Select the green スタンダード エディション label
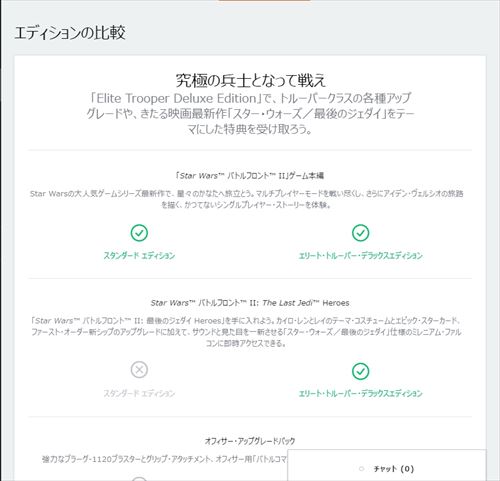This screenshot has height=481, width=500. point(139,256)
